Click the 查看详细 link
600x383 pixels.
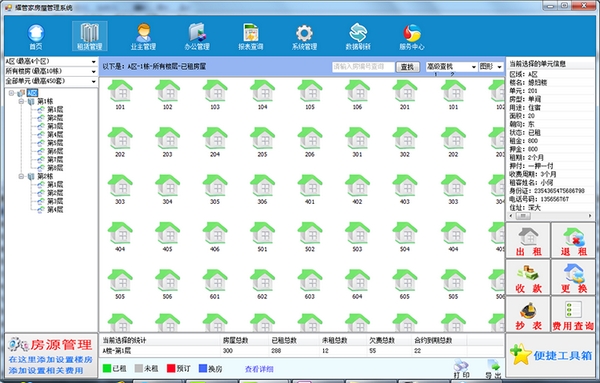259,369
